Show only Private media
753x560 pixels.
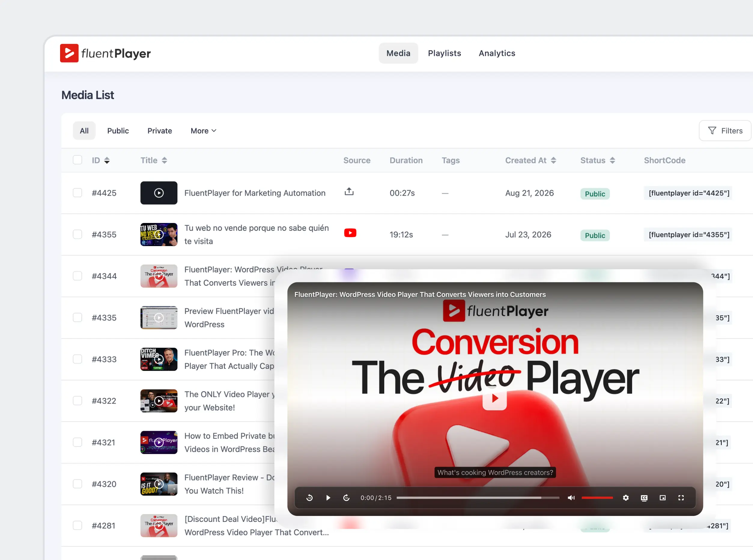pyautogui.click(x=160, y=131)
